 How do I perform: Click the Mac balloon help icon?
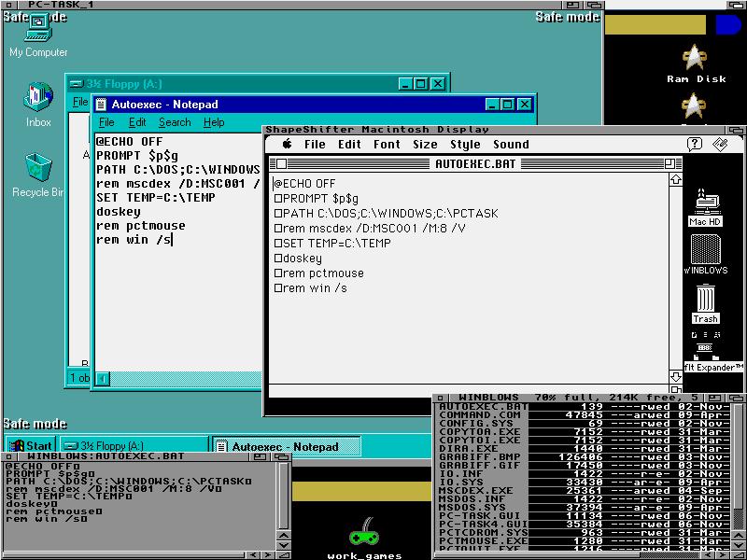pos(695,144)
